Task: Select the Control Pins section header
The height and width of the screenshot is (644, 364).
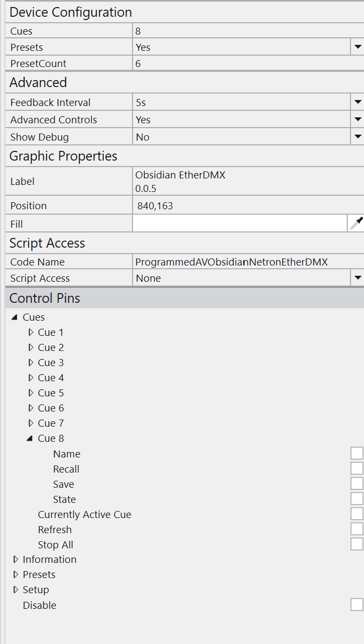Action: [x=184, y=298]
